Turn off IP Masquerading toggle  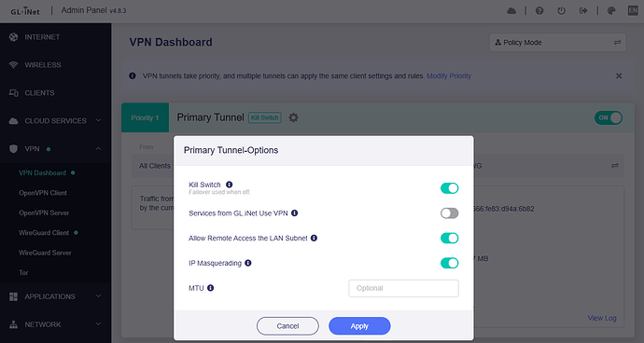click(449, 263)
